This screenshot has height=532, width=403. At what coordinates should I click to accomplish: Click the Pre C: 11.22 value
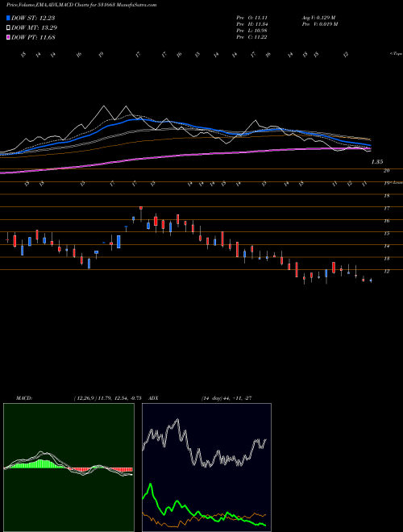251,37
